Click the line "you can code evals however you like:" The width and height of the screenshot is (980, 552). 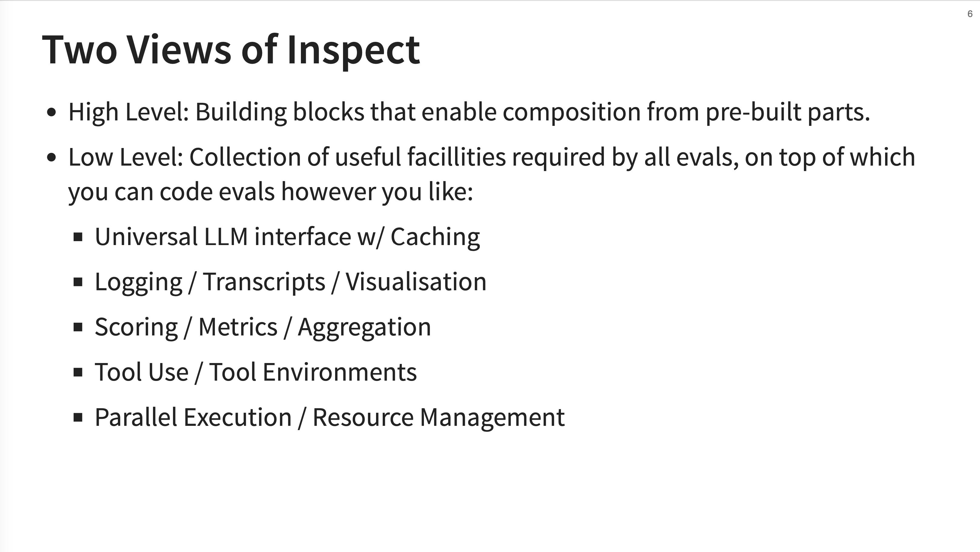(x=271, y=191)
